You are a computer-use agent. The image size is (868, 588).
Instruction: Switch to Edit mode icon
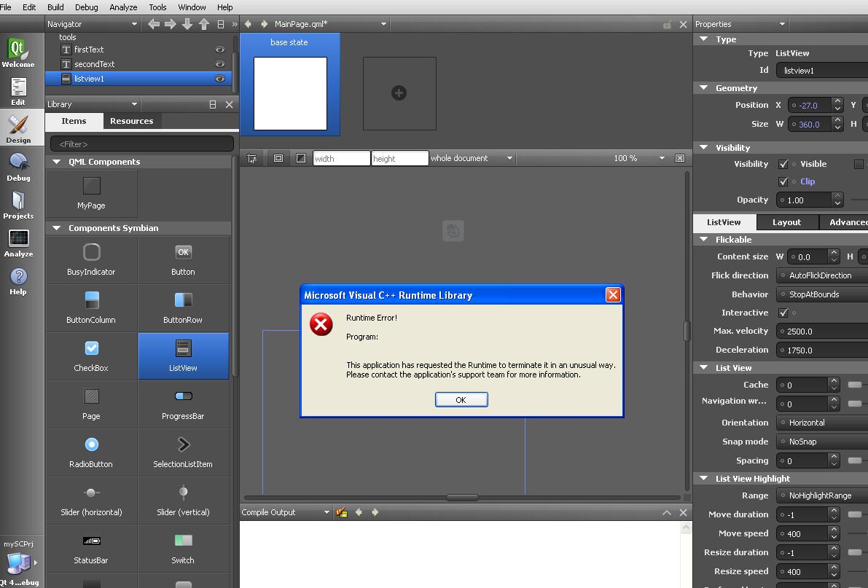click(x=18, y=91)
